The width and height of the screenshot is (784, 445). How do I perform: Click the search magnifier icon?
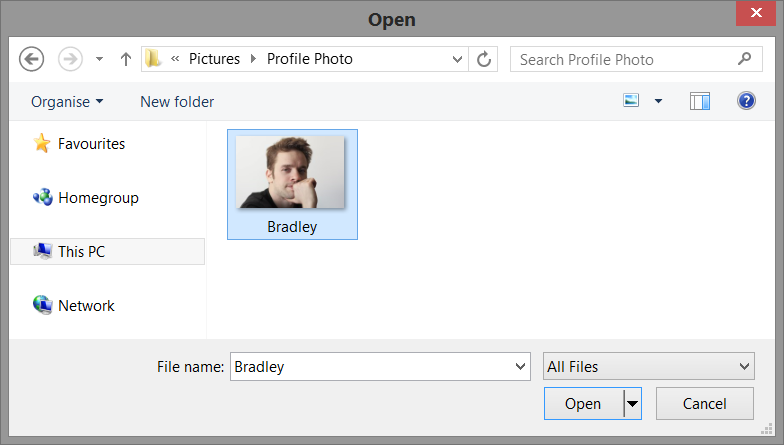743,59
